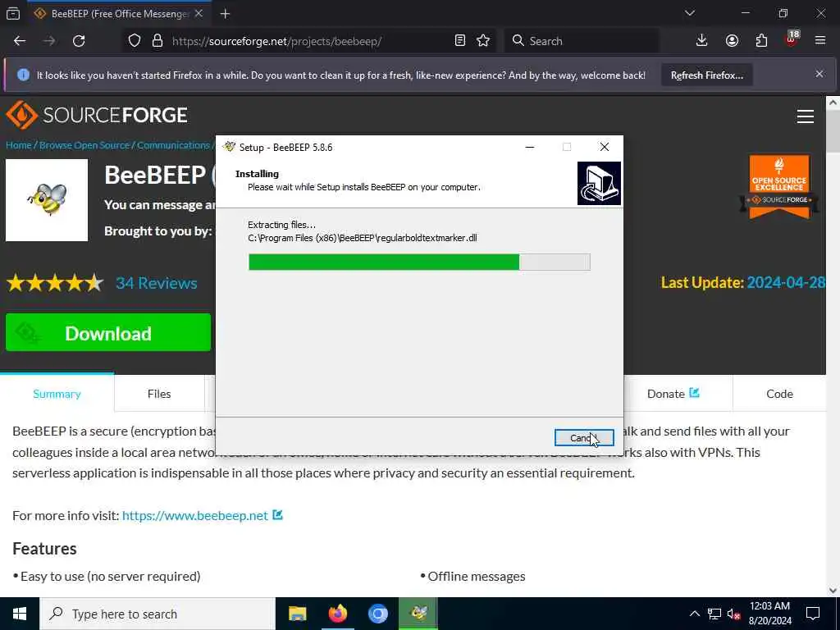This screenshot has width=840, height=630.
Task: Dismiss the Refresh Firefox notification bar
Action: pos(819,74)
